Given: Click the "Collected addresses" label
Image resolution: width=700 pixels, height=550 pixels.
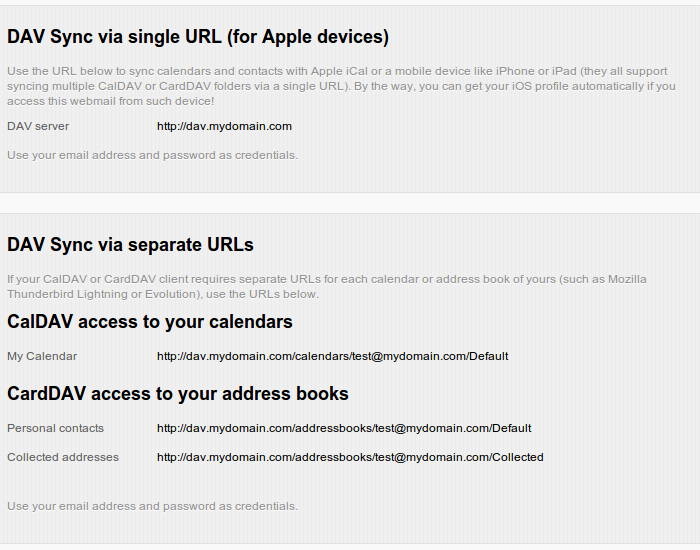Looking at the screenshot, I should pyautogui.click(x=63, y=457).
